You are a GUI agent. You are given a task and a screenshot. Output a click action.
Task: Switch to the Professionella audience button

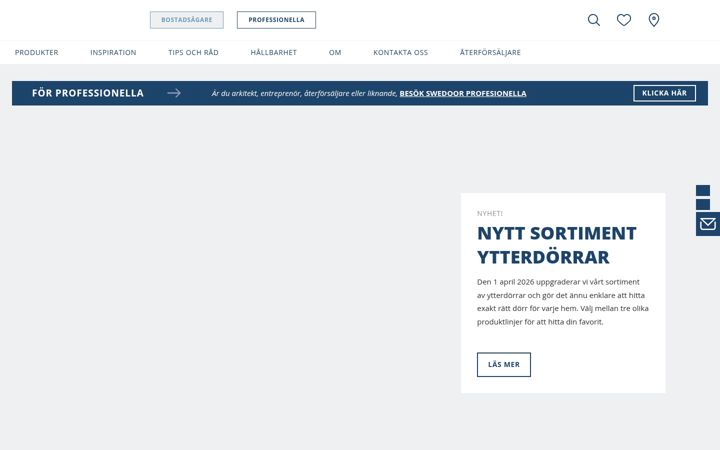(x=276, y=20)
